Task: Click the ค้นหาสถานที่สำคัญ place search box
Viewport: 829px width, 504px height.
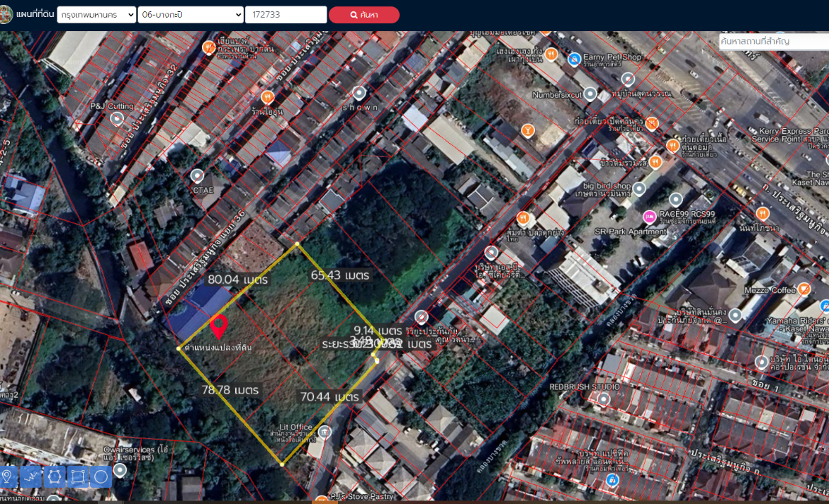Action: pos(773,42)
